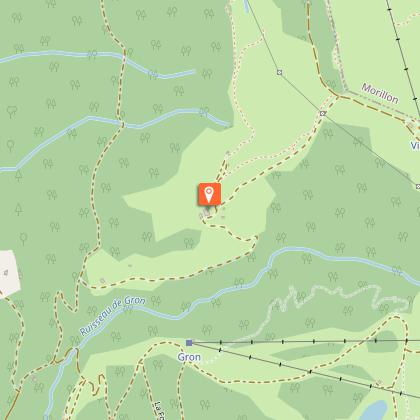
Task: Click the lift pylon icon nearest Morillon label
Action: click(322, 114)
